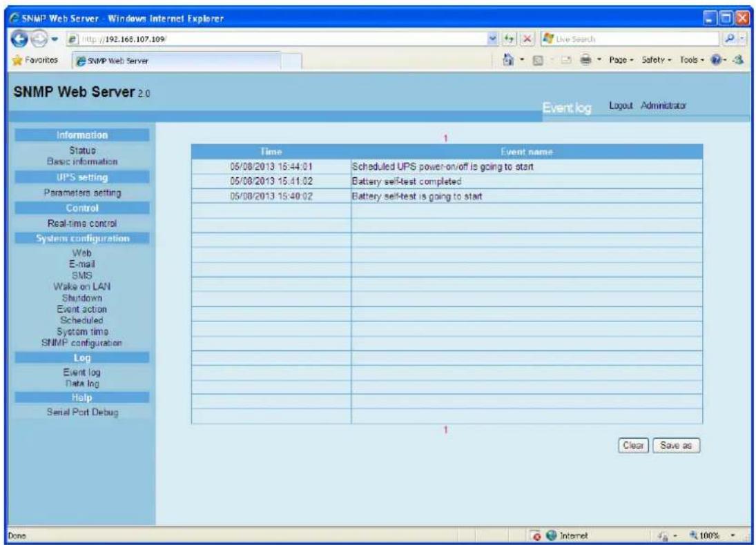
Task: Open the blank new tab button
Action: click(x=291, y=61)
